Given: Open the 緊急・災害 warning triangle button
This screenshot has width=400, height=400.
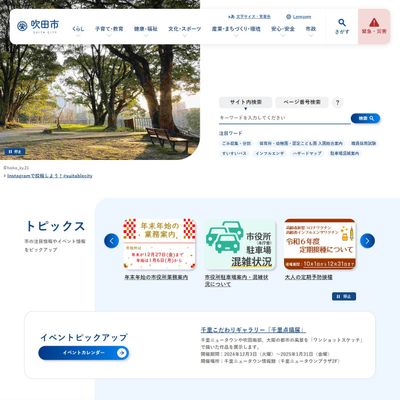Looking at the screenshot, I should [374, 26].
